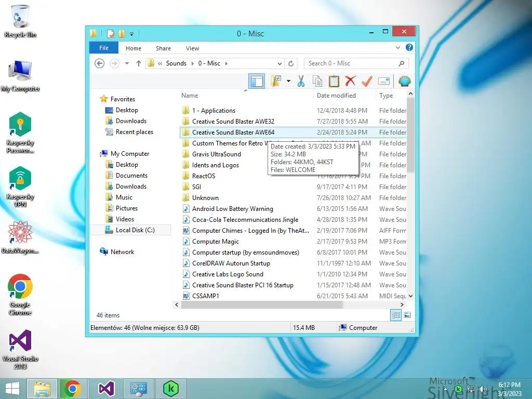The image size is (532, 399).
Task: Click the Rename toolbar icon
Action: click(384, 81)
